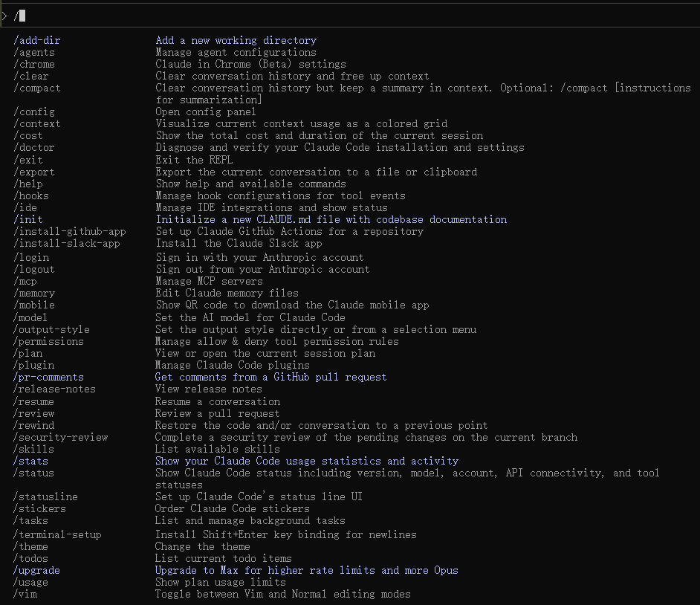
Task: Select the highlighted /init command
Action: (x=28, y=219)
